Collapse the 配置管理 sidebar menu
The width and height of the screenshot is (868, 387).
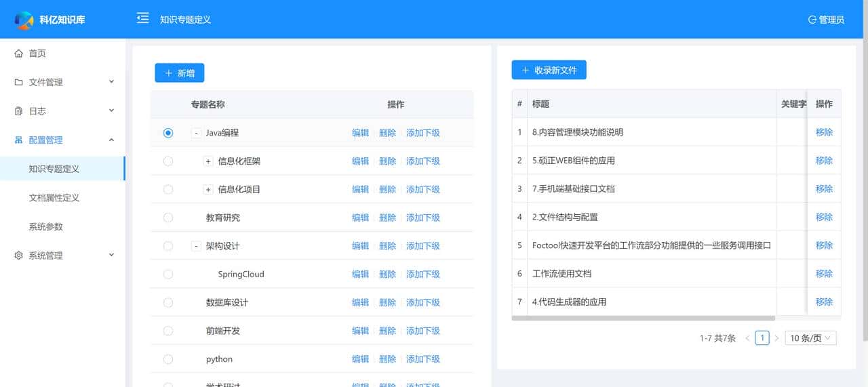pyautogui.click(x=112, y=140)
